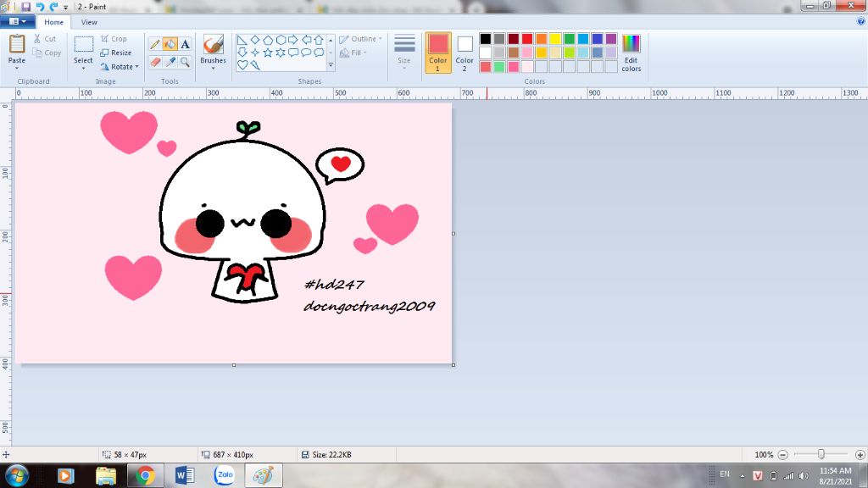
Task: Open Google Chrome from the taskbar
Action: (146, 475)
